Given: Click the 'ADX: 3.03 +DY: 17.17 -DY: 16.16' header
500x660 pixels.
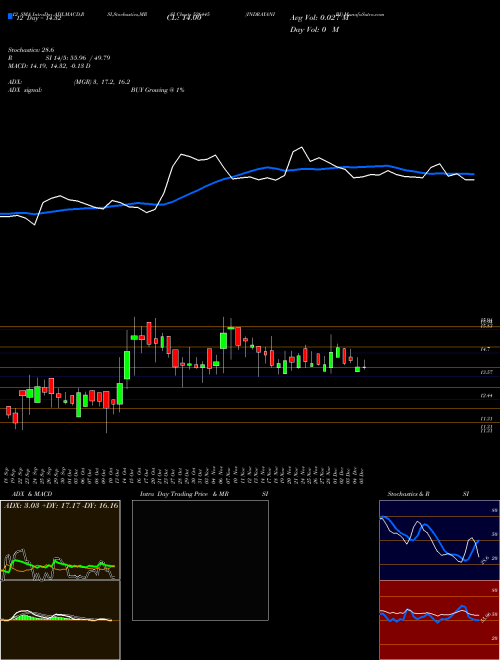Looking at the screenshot, I should (x=61, y=506).
